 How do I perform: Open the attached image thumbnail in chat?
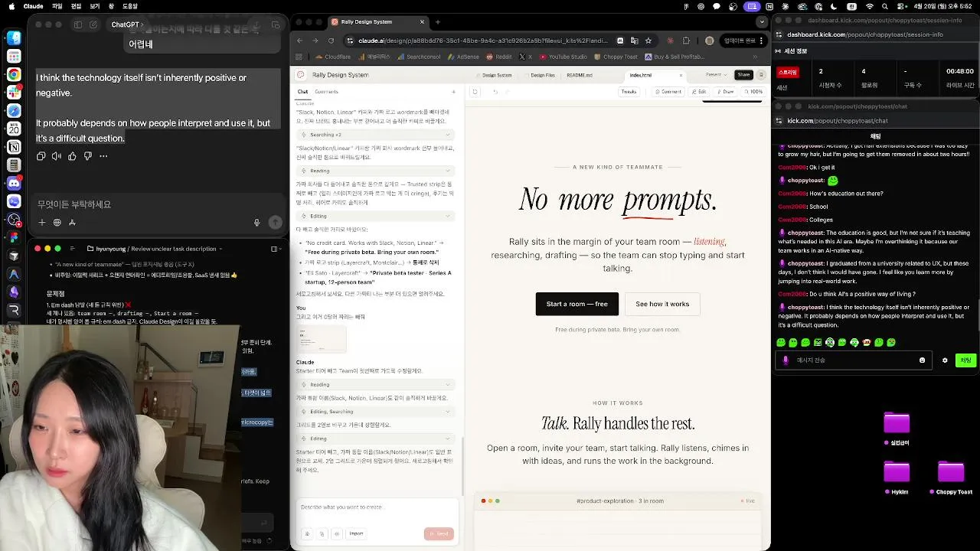pos(321,338)
